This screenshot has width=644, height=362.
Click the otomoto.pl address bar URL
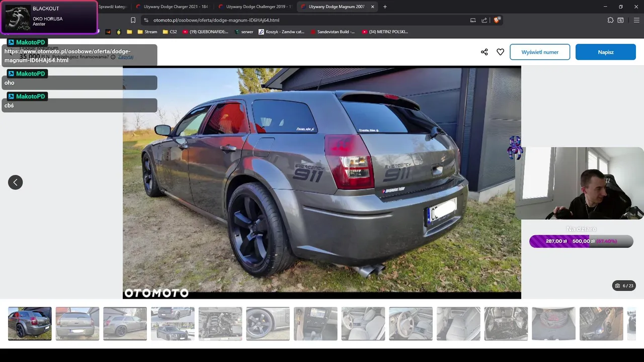216,20
